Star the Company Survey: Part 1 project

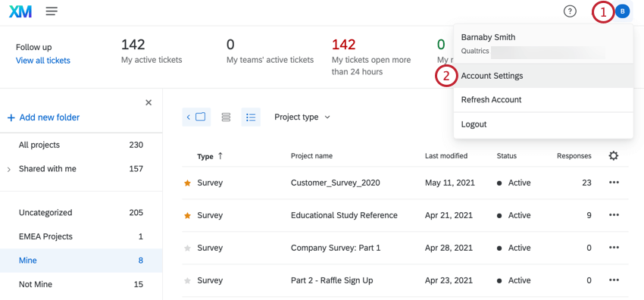coord(187,248)
